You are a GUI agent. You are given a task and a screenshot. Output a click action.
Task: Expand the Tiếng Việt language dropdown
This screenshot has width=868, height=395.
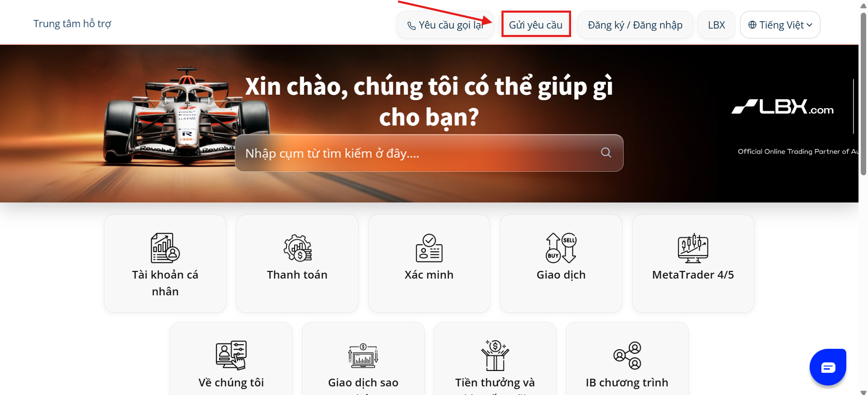point(780,25)
